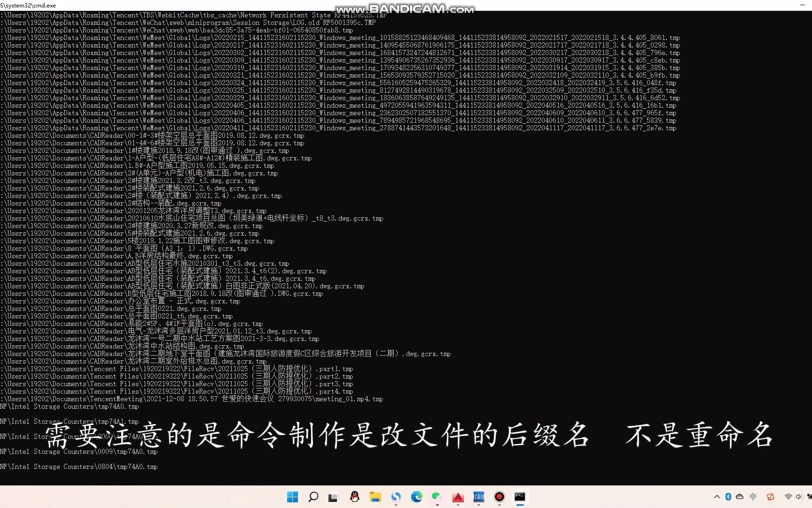Open the Windows Start menu
Image resolution: width=812 pixels, height=508 pixels.
tap(292, 497)
